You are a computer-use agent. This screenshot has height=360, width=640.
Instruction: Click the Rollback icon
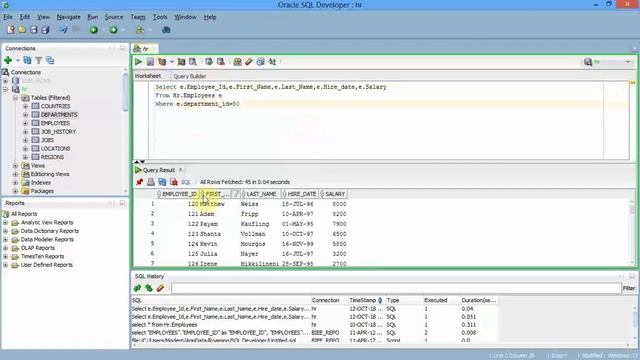221,62
